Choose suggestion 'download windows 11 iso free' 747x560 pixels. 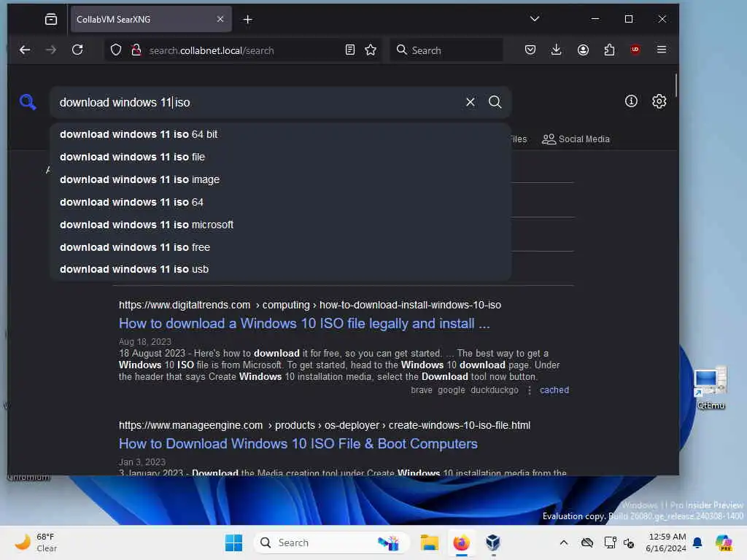point(281,247)
